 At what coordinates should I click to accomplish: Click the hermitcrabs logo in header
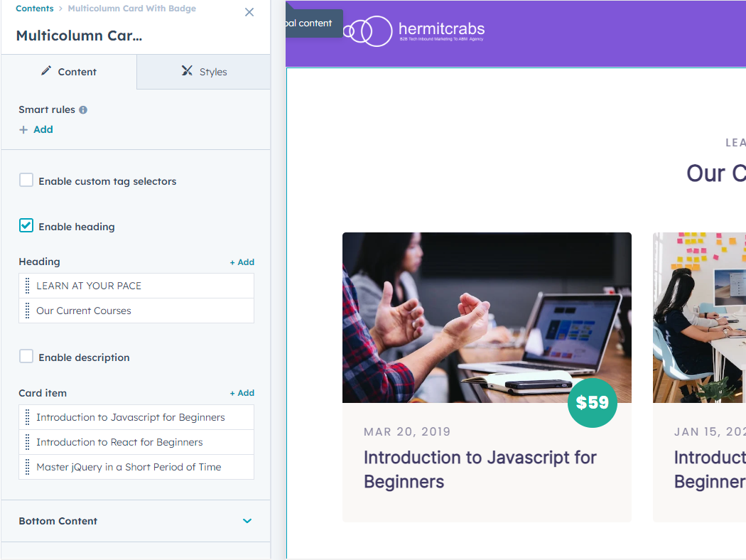tap(414, 31)
